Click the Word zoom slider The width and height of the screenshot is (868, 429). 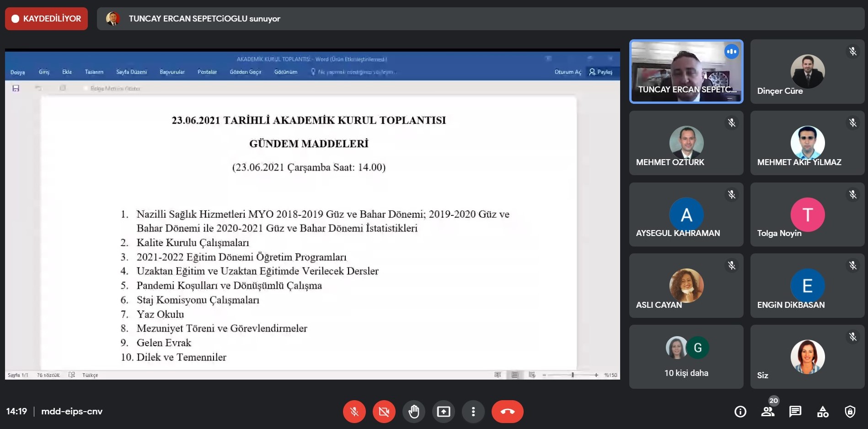[572, 375]
